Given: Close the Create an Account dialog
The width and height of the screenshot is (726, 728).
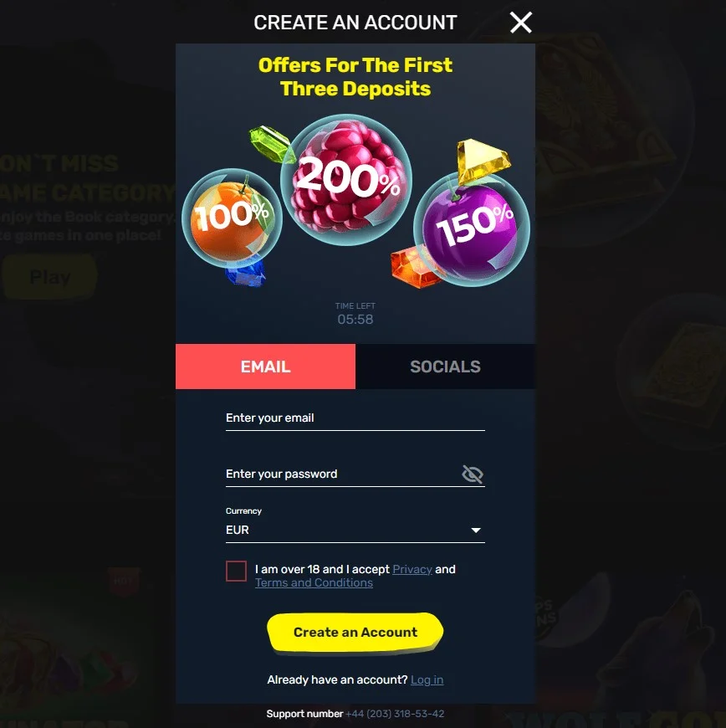Looking at the screenshot, I should (x=520, y=23).
